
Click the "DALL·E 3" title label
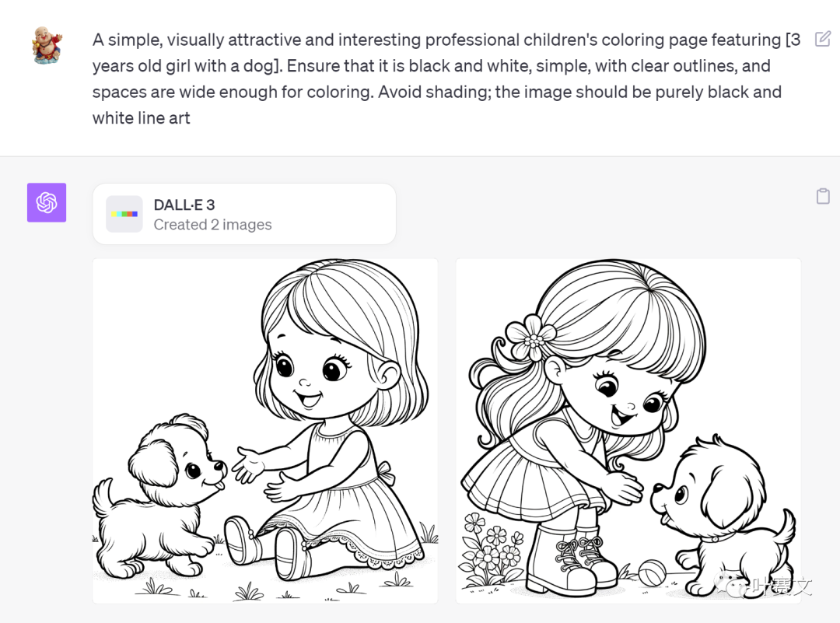[x=184, y=205]
